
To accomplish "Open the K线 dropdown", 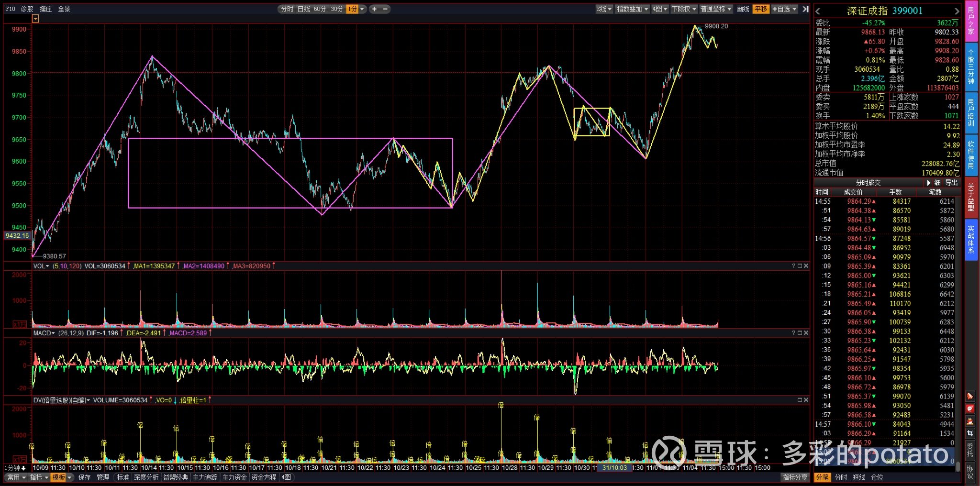I will pyautogui.click(x=604, y=9).
